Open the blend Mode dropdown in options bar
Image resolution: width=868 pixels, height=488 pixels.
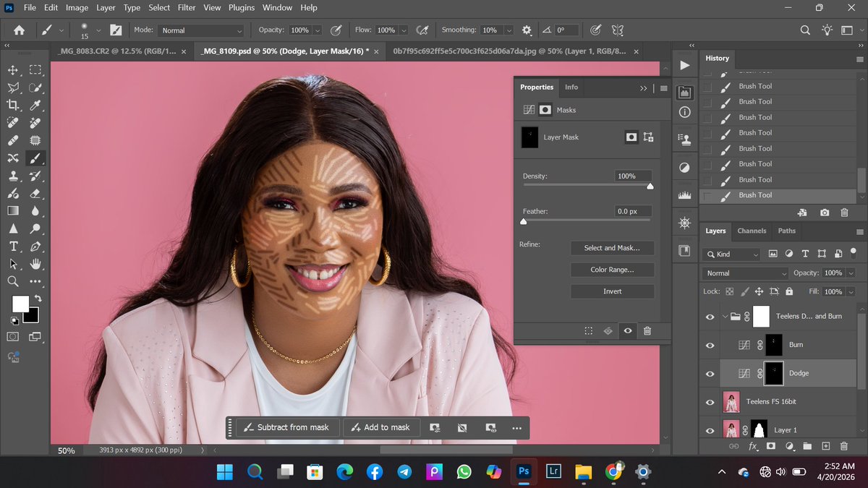pyautogui.click(x=202, y=30)
